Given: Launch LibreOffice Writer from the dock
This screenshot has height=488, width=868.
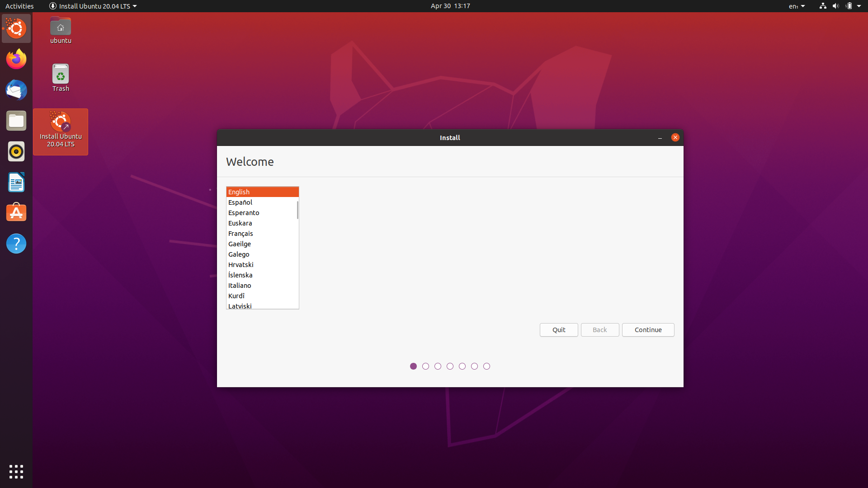Looking at the screenshot, I should 16,182.
